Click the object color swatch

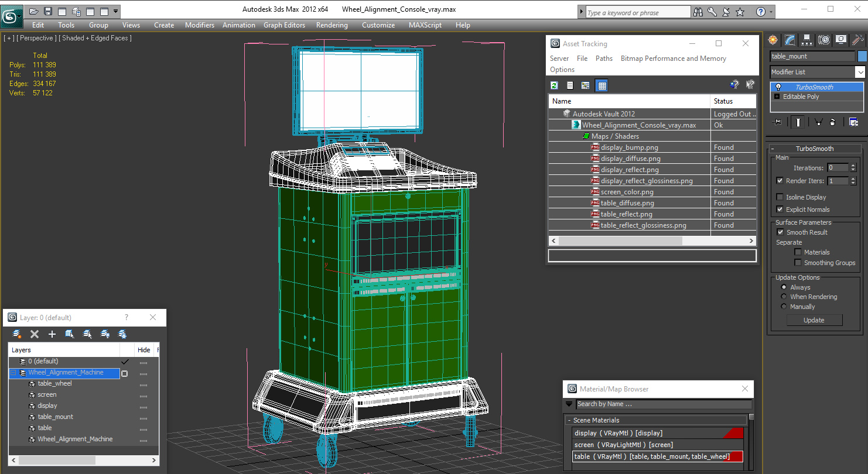coord(862,56)
